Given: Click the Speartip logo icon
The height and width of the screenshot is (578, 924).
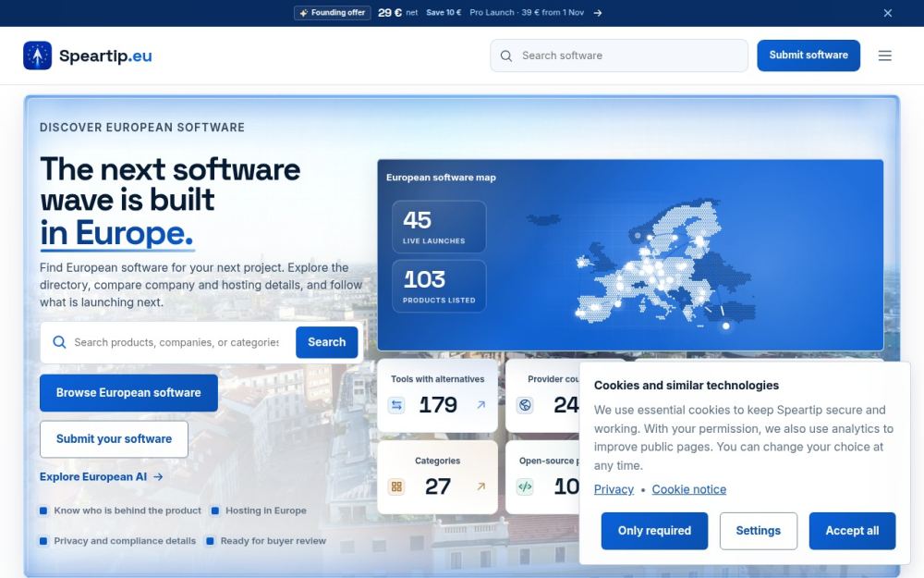Looking at the screenshot, I should (37, 55).
